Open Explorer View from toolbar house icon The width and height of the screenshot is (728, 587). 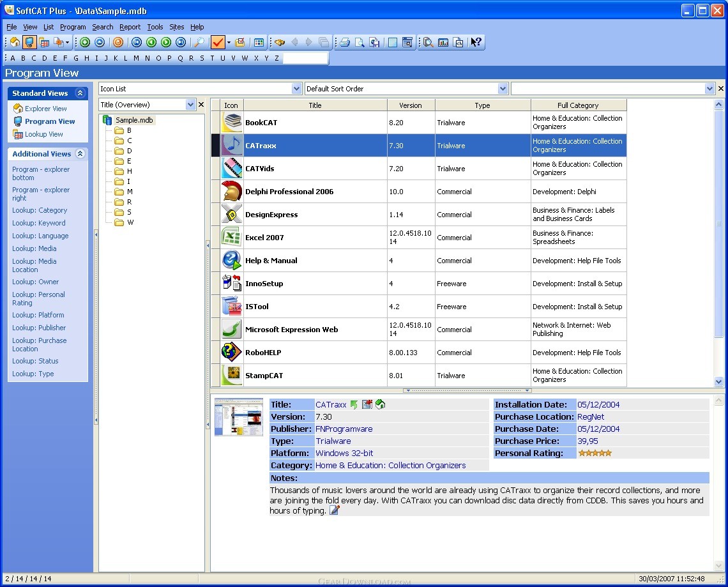15,42
